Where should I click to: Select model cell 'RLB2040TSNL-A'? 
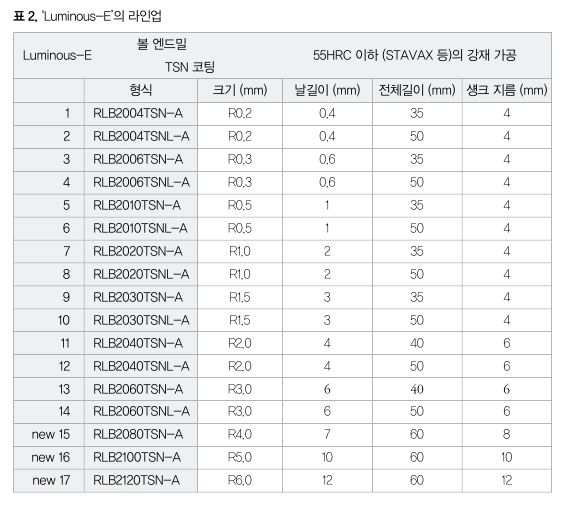click(141, 366)
